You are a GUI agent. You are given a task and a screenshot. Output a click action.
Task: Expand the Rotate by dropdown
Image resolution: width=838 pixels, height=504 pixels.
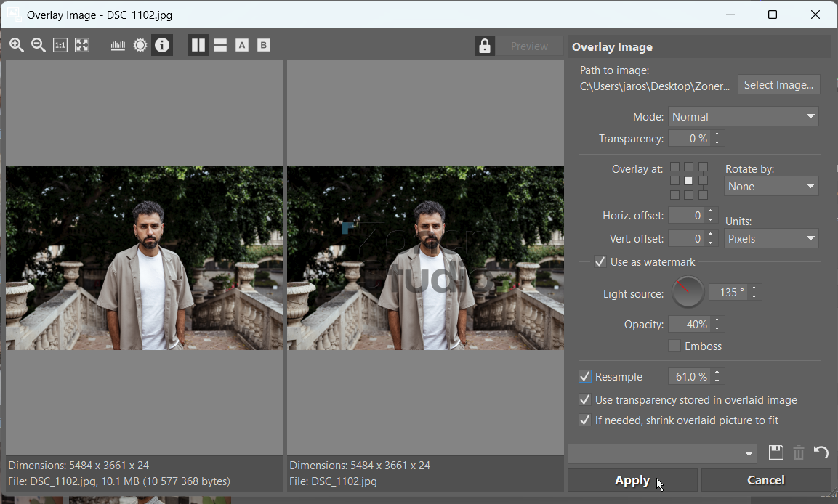point(771,187)
